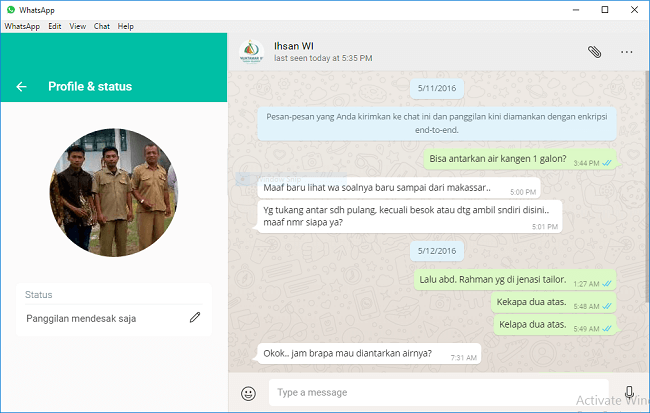The width and height of the screenshot is (650, 413).
Task: Click last seen today at 5:35 PM text
Action: [x=323, y=58]
